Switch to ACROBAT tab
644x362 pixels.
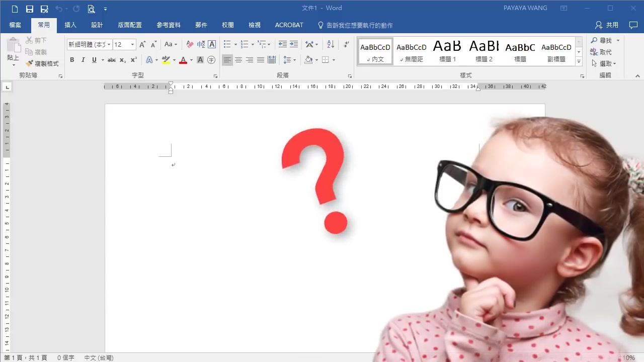click(x=289, y=25)
